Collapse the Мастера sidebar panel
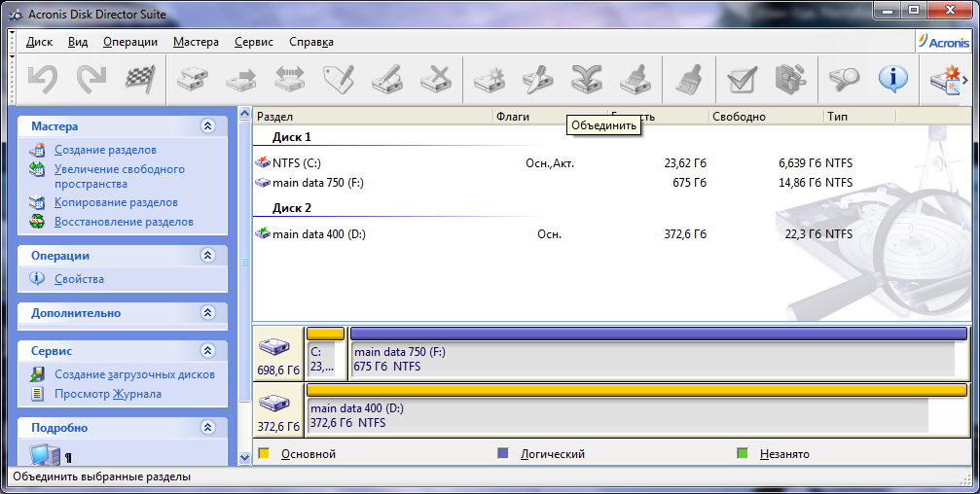Viewport: 980px width, 494px height. click(208, 126)
